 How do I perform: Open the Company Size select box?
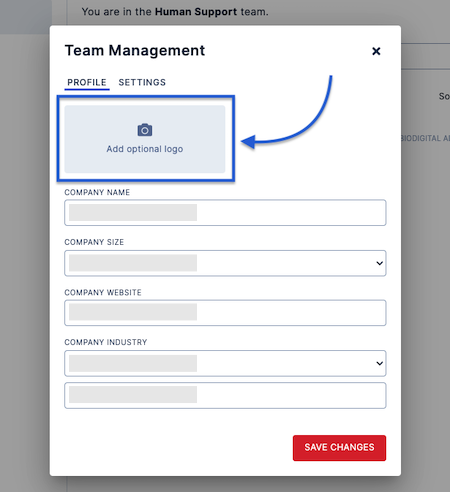[225, 263]
